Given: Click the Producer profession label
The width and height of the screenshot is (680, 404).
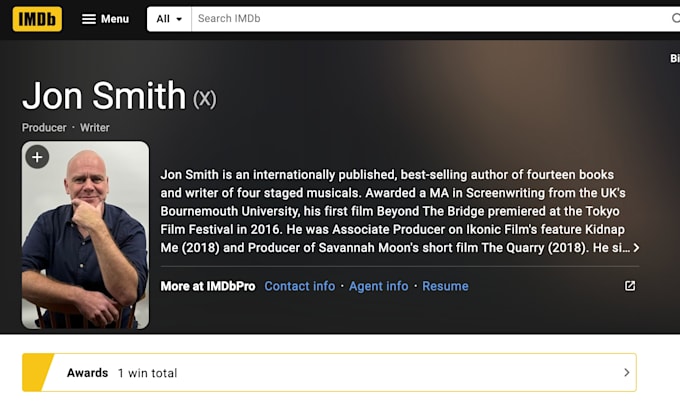Looking at the screenshot, I should click(44, 128).
